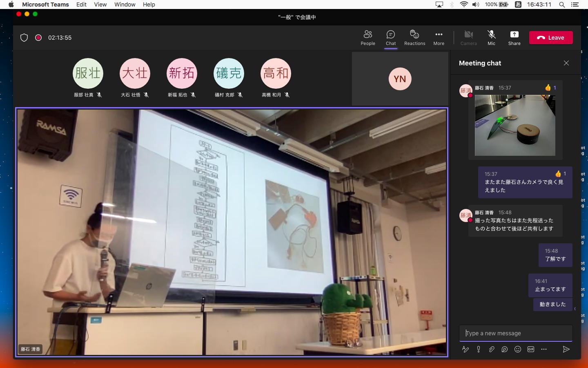
Task: Open Spotlight search in menu bar
Action: [x=562, y=4]
